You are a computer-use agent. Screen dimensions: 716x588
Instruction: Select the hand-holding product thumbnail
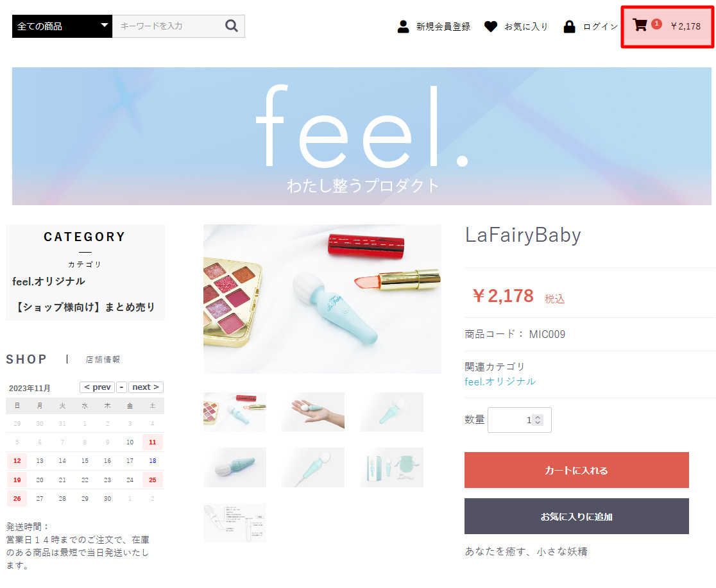pos(313,412)
